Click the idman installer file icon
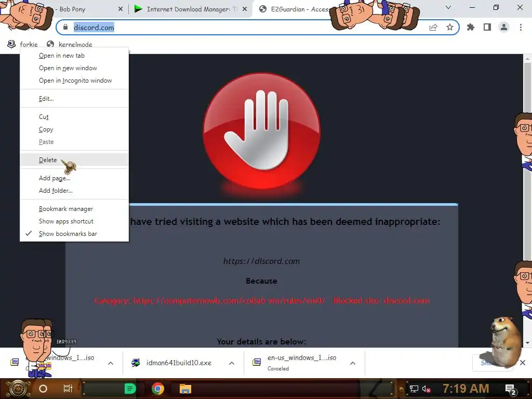 pyautogui.click(x=136, y=363)
